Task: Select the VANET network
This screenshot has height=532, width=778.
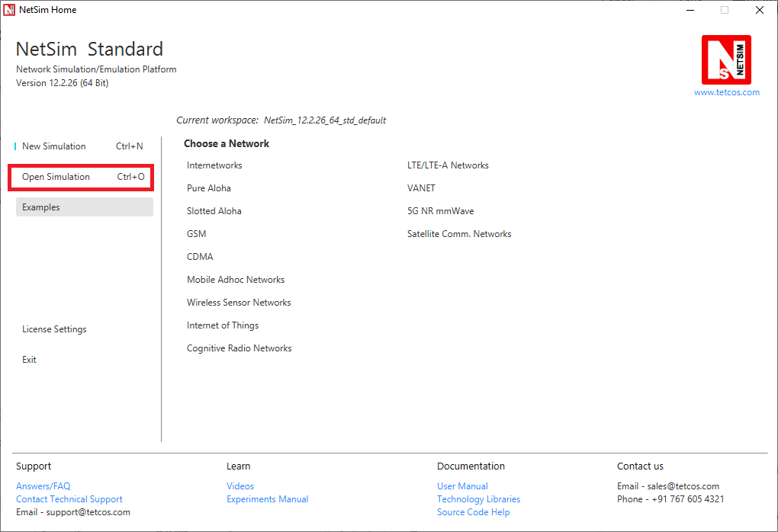Action: click(x=421, y=188)
